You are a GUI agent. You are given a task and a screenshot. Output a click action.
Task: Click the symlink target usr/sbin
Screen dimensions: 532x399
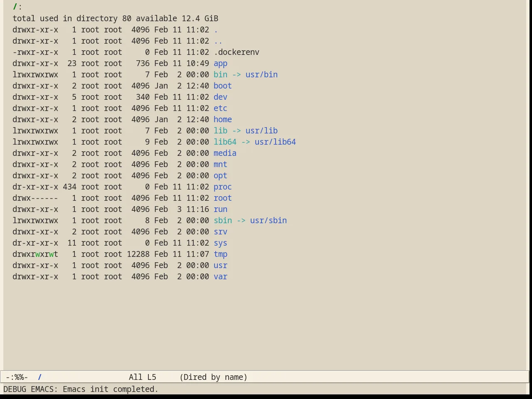[x=268, y=221]
